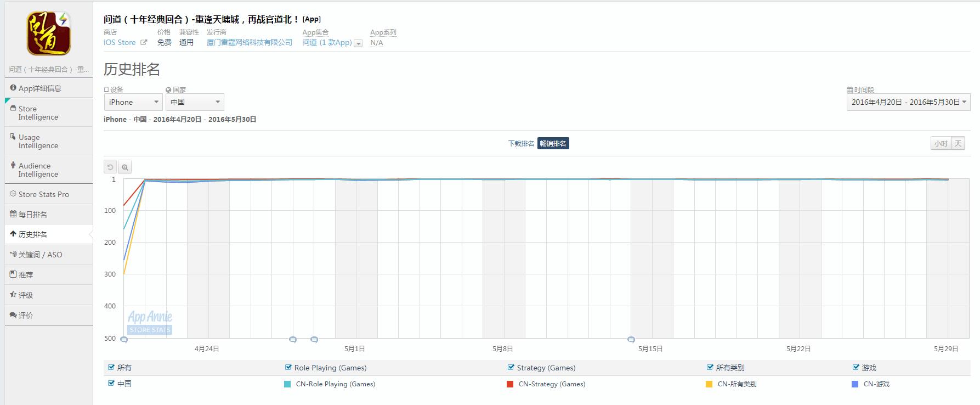Image resolution: width=980 pixels, height=405 pixels.
Task: Open App详细信息 in the sidebar
Action: click(x=39, y=88)
